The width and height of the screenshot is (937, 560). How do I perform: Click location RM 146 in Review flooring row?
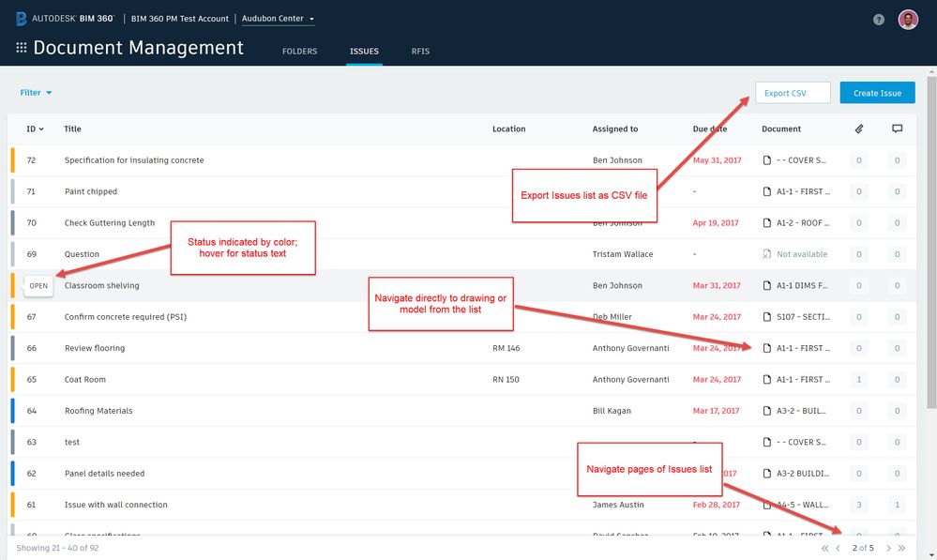pos(506,348)
